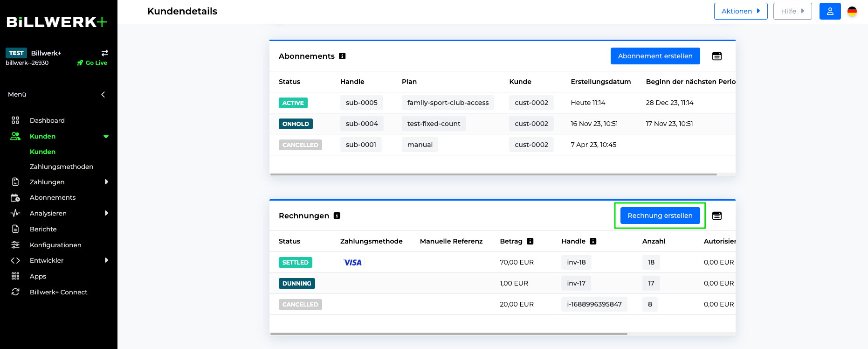
Task: Click the Handle column info icon in Rechnungen
Action: click(593, 241)
